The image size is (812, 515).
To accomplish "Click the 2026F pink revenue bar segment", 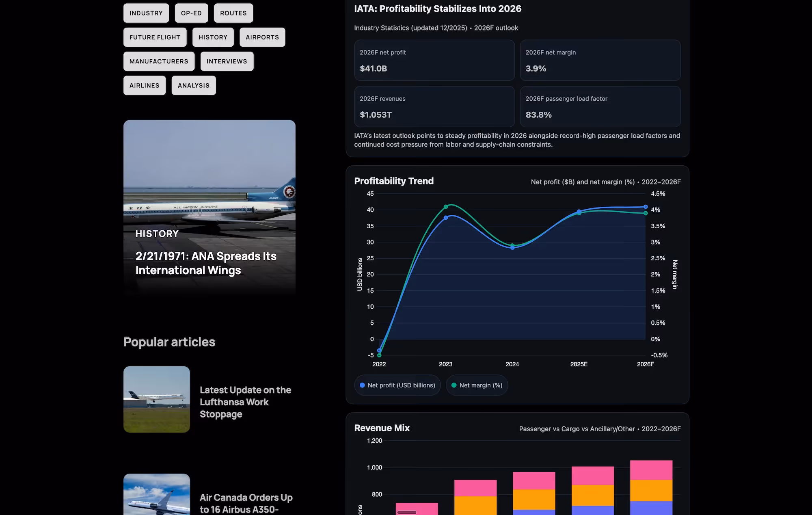I will click(651, 470).
